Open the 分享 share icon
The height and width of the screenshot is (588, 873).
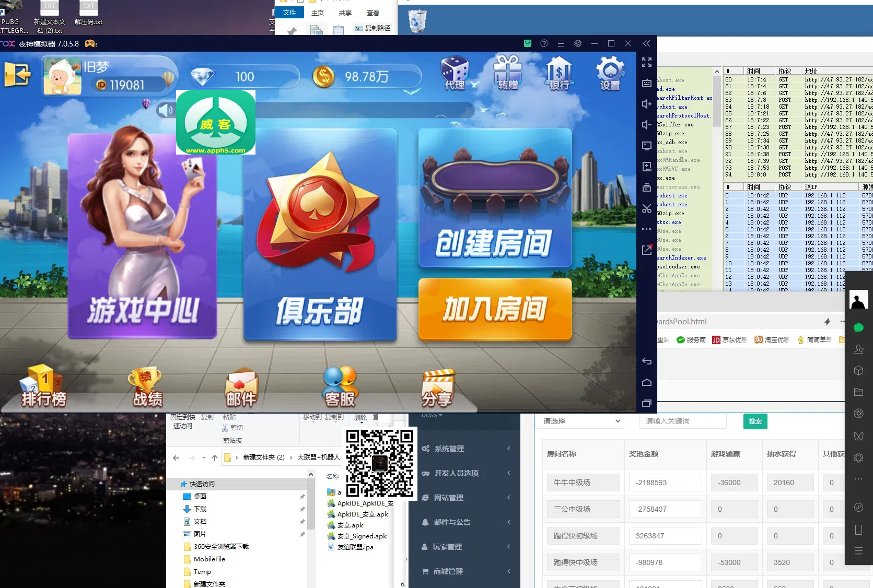pyautogui.click(x=437, y=389)
